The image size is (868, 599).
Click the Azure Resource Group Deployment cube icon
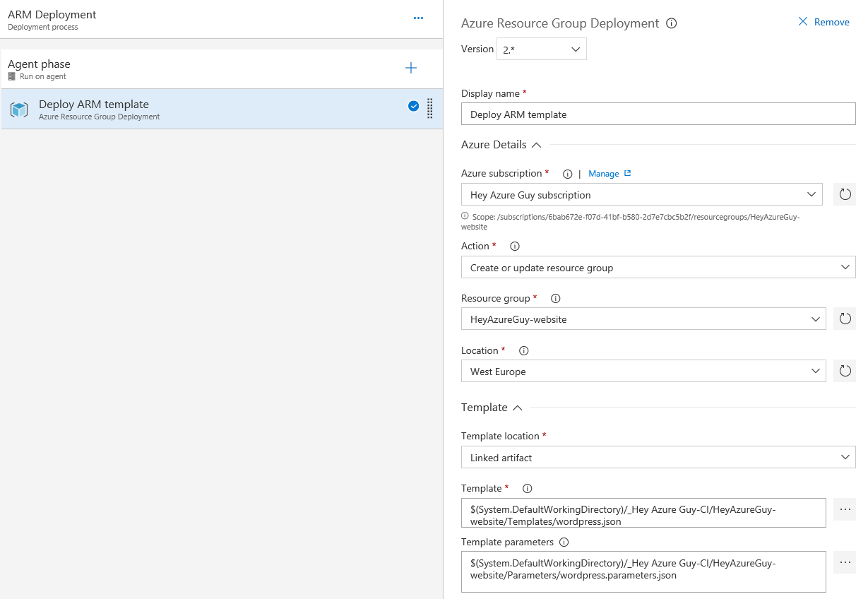coord(19,109)
